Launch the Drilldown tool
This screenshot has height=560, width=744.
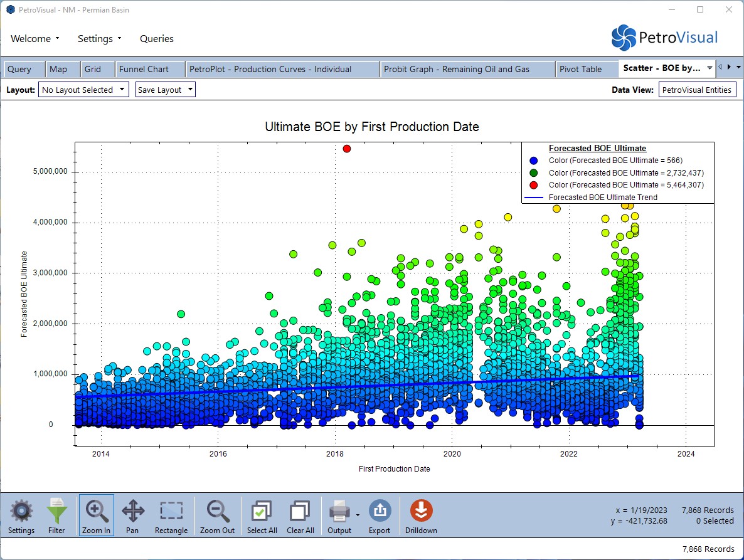[x=421, y=512]
